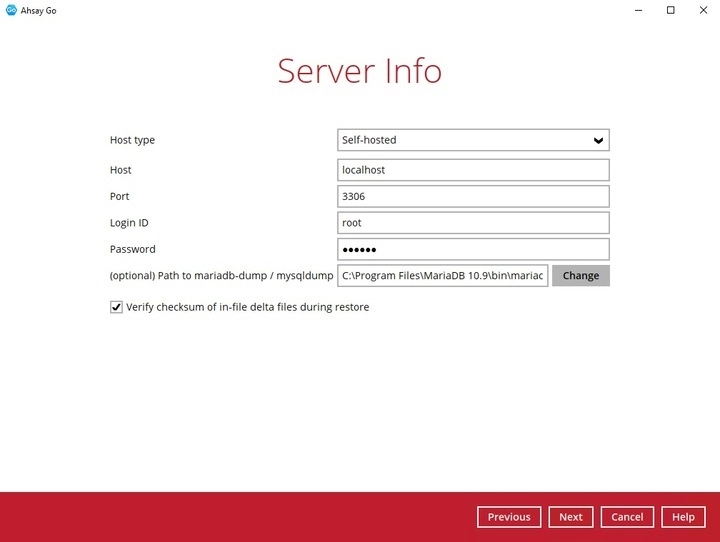The height and width of the screenshot is (542, 720).
Task: Click the Port field showing 3306
Action: (473, 197)
